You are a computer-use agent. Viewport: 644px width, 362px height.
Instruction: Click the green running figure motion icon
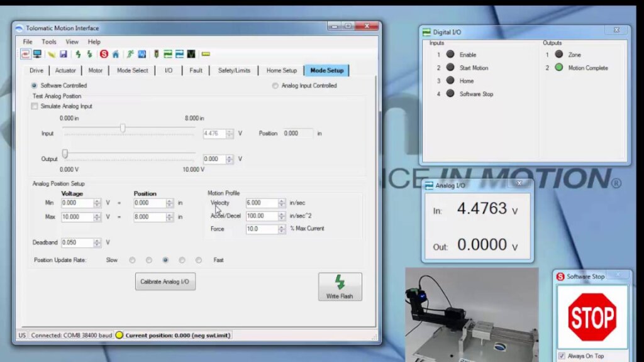pos(130,54)
